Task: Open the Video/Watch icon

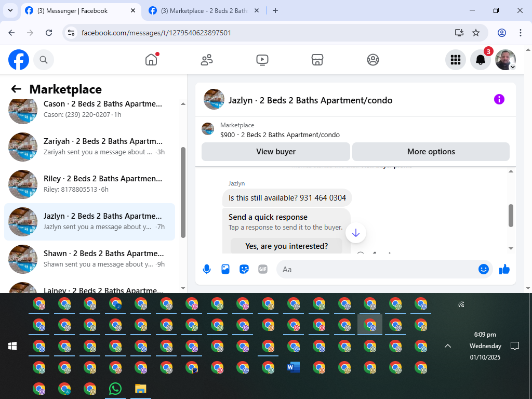Action: click(262, 60)
